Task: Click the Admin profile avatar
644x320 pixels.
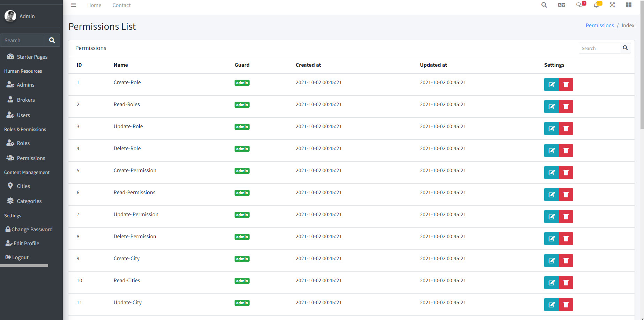Action: tap(10, 16)
